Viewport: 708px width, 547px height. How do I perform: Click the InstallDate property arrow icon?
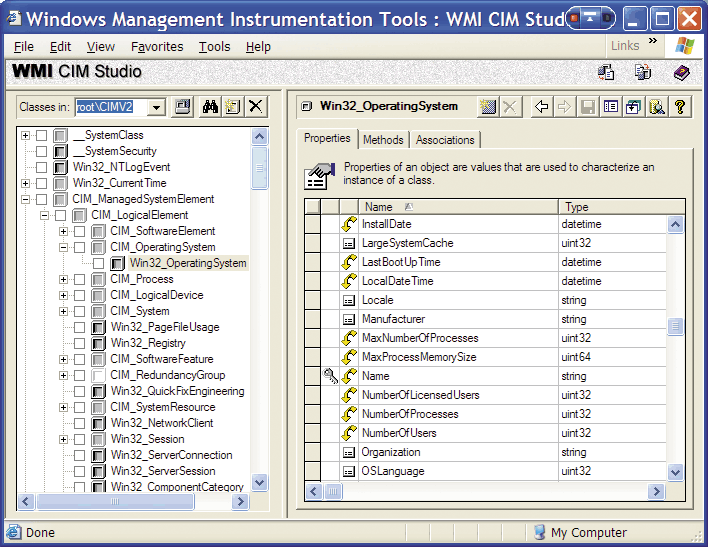tap(349, 224)
